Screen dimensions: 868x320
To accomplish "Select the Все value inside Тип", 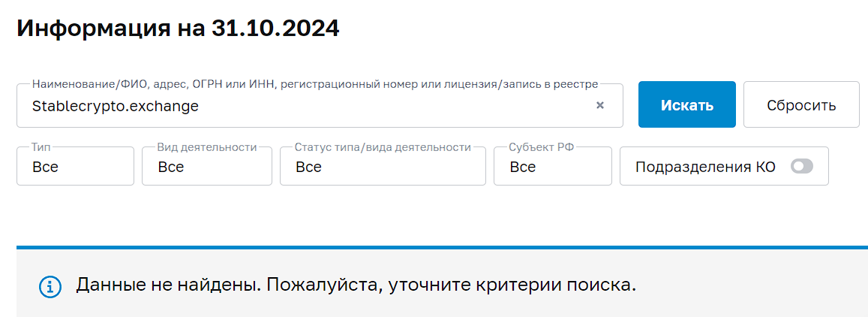I will click(45, 166).
